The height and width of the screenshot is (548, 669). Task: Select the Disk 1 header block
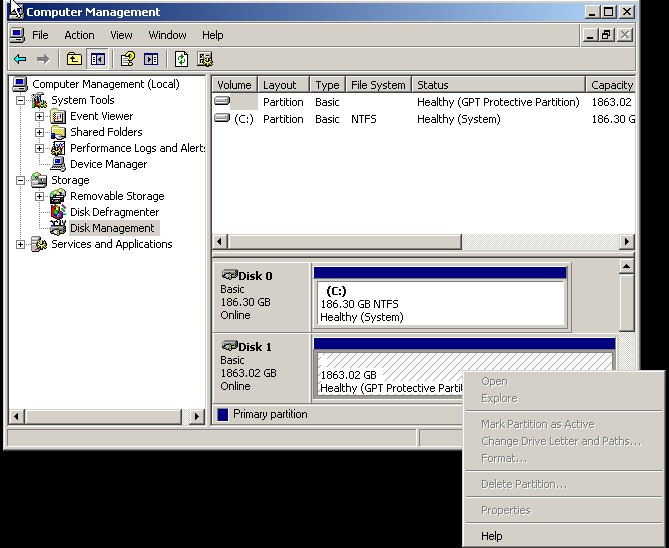pos(261,367)
